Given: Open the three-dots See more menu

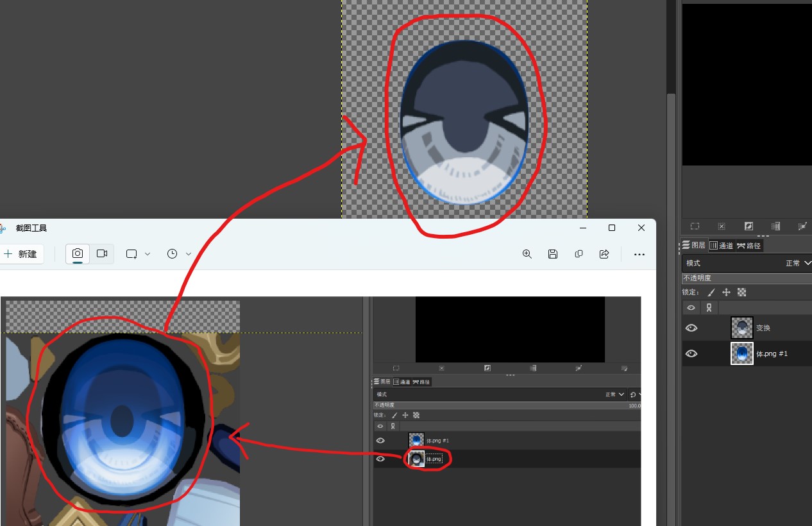Looking at the screenshot, I should [x=639, y=254].
